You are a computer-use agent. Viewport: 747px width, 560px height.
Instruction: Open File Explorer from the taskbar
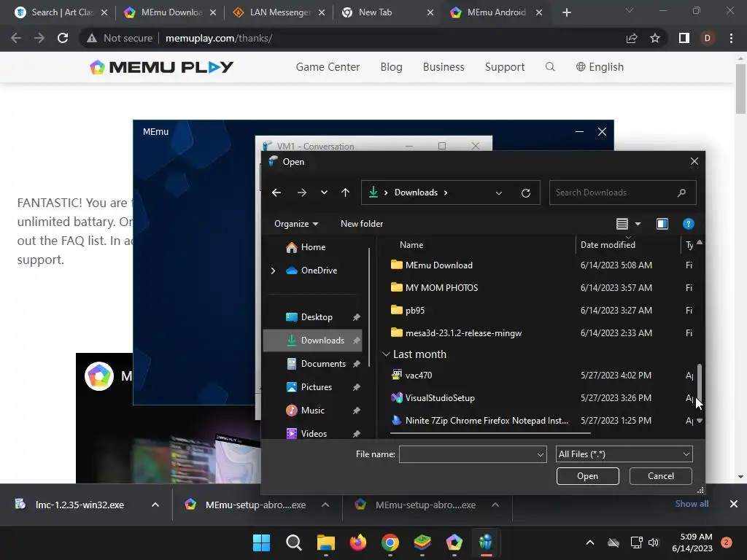(326, 542)
